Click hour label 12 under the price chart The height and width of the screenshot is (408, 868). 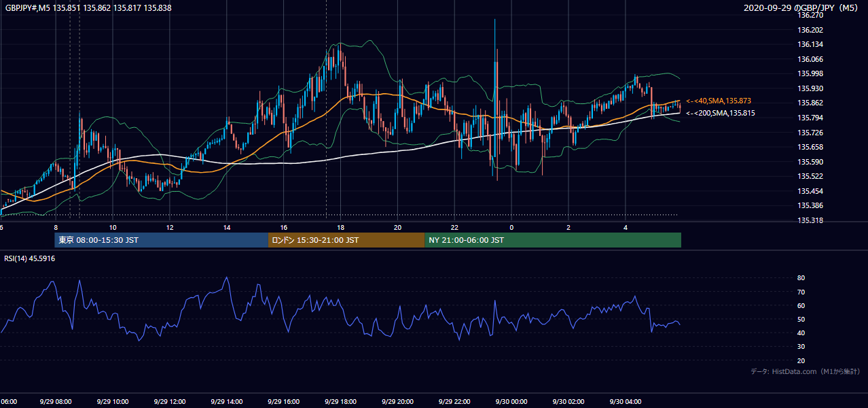[x=170, y=227]
